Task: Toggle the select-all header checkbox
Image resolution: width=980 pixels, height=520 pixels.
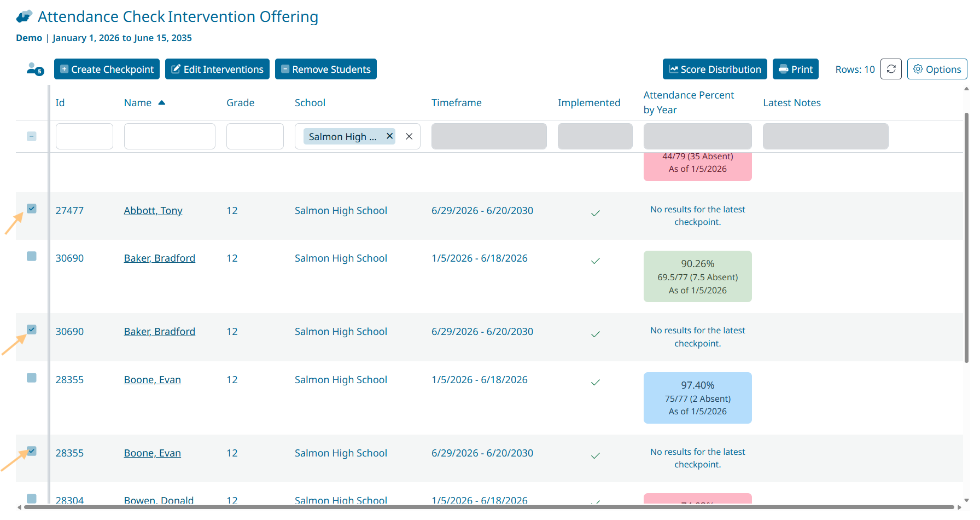Action: coord(32,136)
